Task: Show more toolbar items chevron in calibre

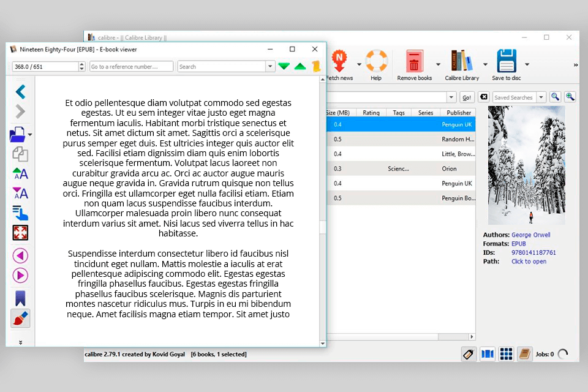Action: (576, 66)
